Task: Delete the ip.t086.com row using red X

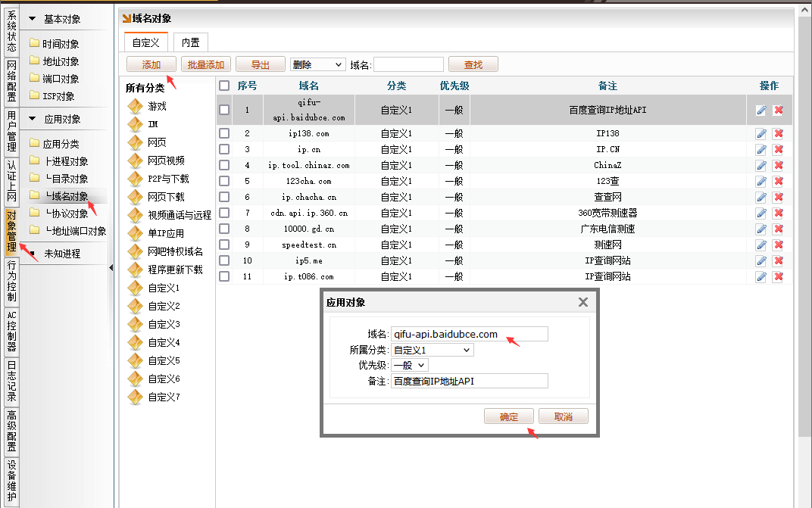Action: pos(778,277)
